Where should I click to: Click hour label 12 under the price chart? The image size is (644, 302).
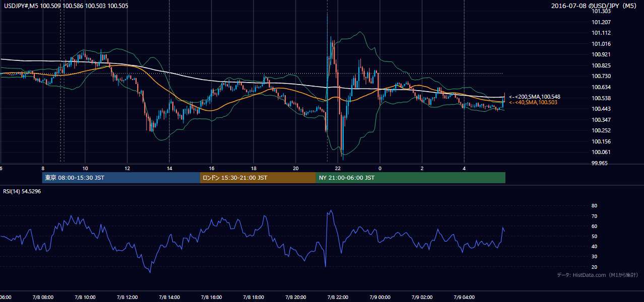pos(127,168)
